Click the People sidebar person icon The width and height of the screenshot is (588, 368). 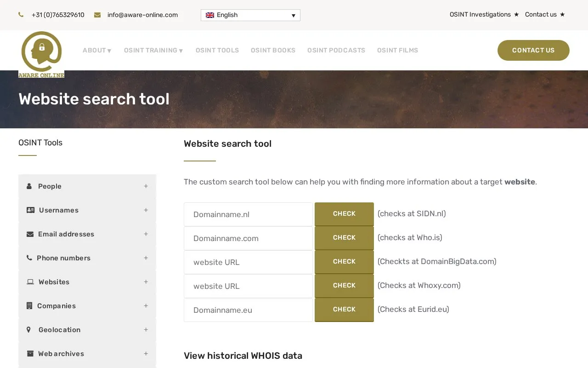click(29, 186)
